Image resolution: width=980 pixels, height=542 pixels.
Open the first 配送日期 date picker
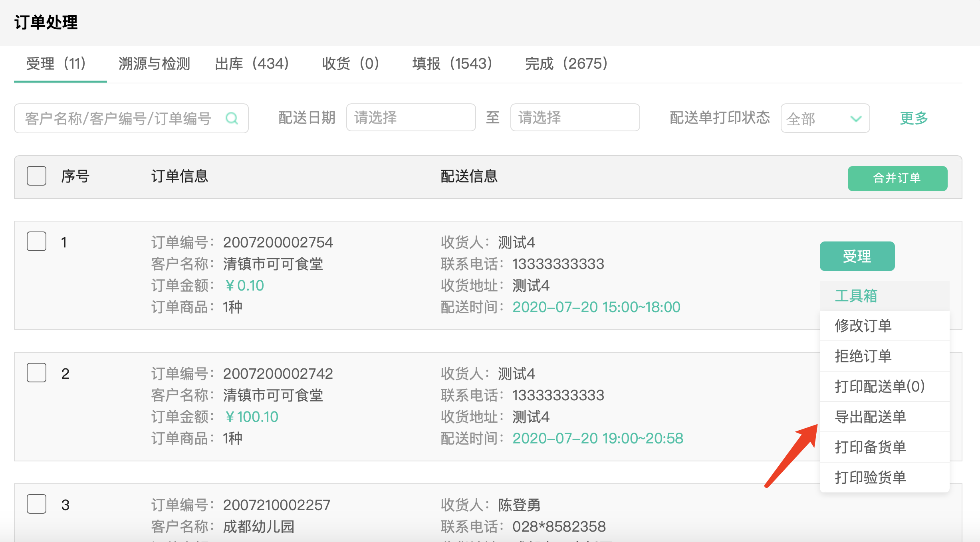(x=411, y=117)
